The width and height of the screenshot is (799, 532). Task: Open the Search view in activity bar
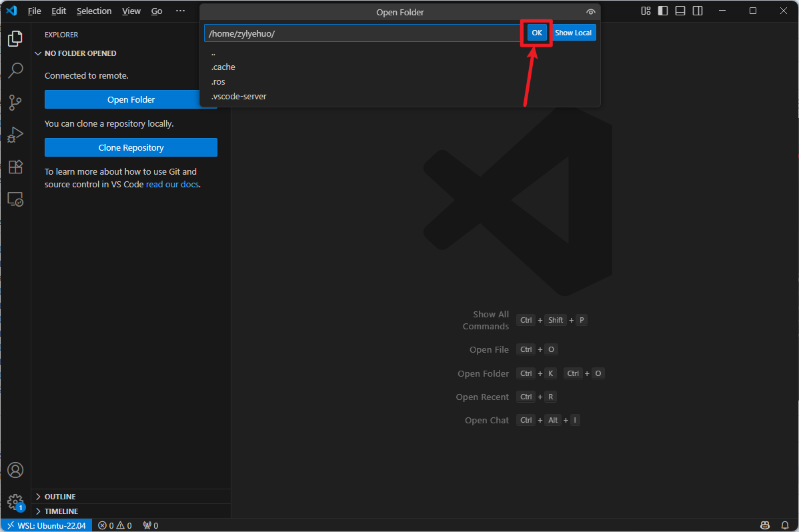[x=15, y=70]
